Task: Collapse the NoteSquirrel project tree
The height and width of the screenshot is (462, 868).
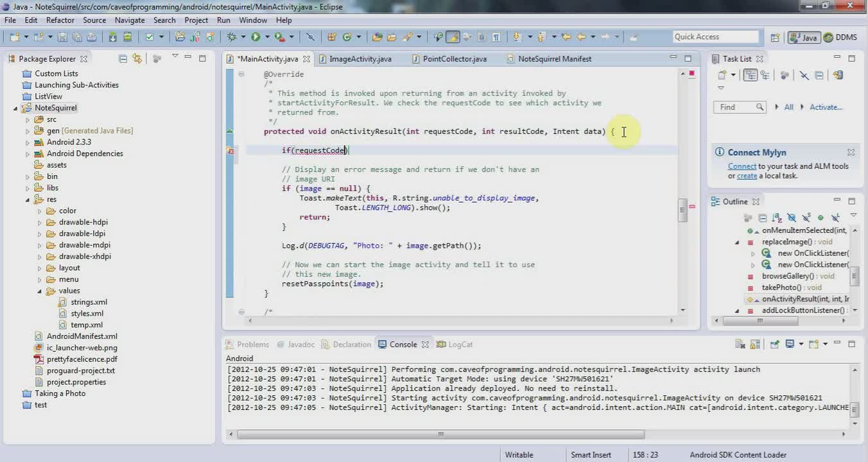Action: point(15,108)
